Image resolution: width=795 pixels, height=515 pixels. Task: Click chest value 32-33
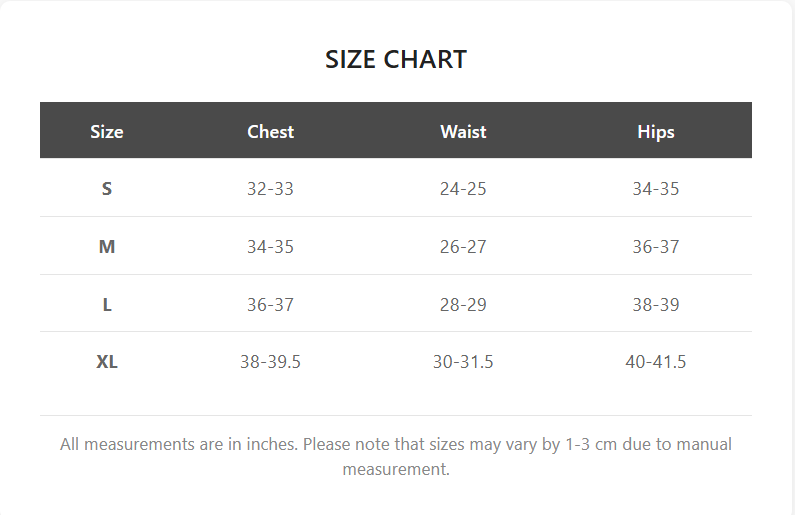[x=270, y=188]
